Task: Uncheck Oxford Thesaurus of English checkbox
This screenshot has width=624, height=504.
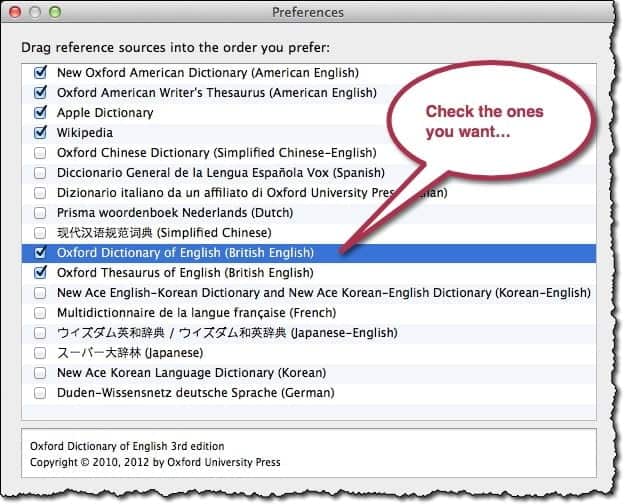Action: tap(40, 273)
